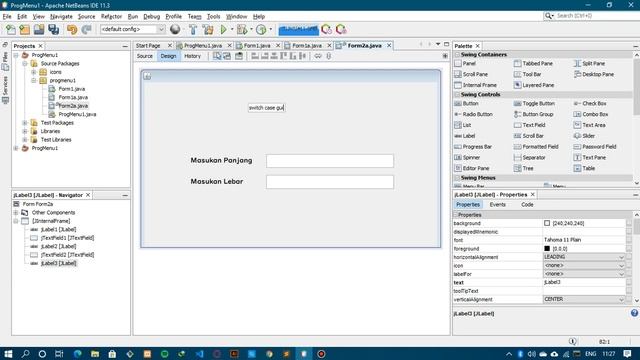Open the Events properties tab

pyautogui.click(x=497, y=204)
